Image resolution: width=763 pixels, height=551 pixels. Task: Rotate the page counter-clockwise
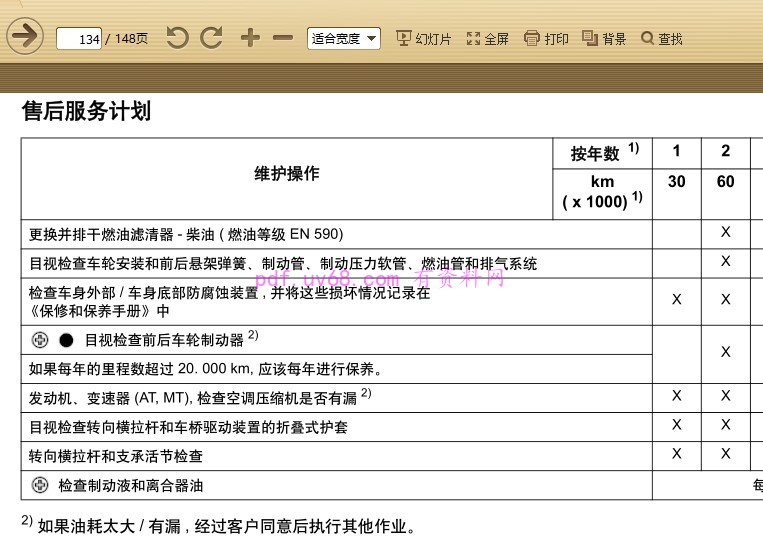click(x=177, y=38)
